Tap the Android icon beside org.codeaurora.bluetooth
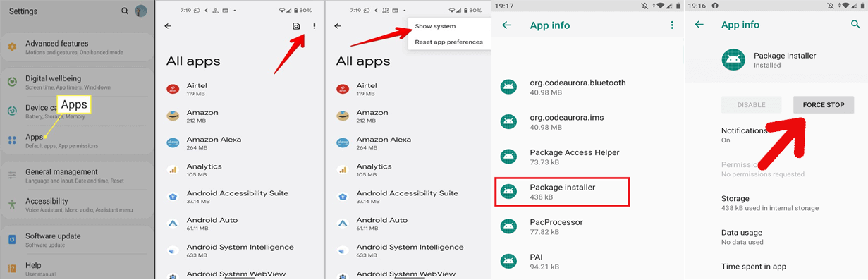This screenshot has width=868, height=280. tap(508, 87)
